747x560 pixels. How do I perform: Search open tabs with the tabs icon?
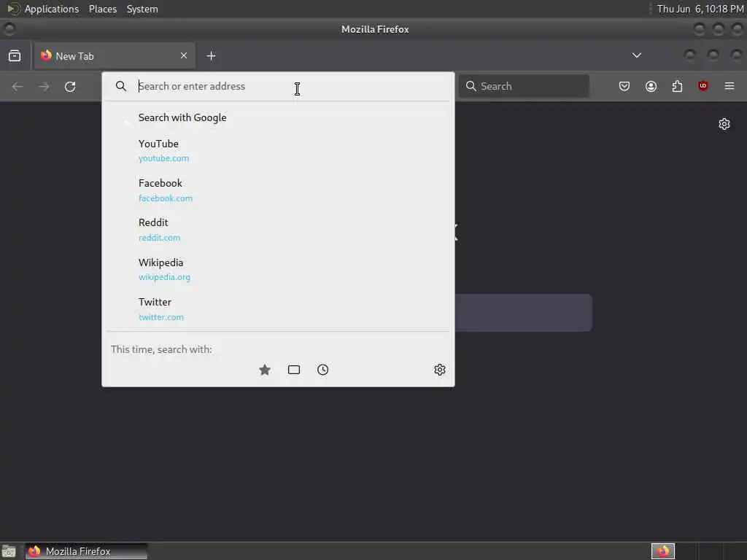(x=294, y=370)
